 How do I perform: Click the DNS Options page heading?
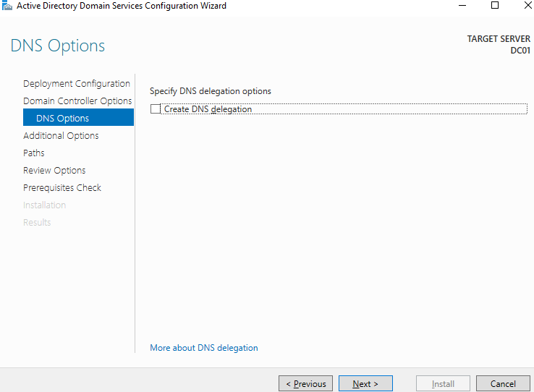58,46
